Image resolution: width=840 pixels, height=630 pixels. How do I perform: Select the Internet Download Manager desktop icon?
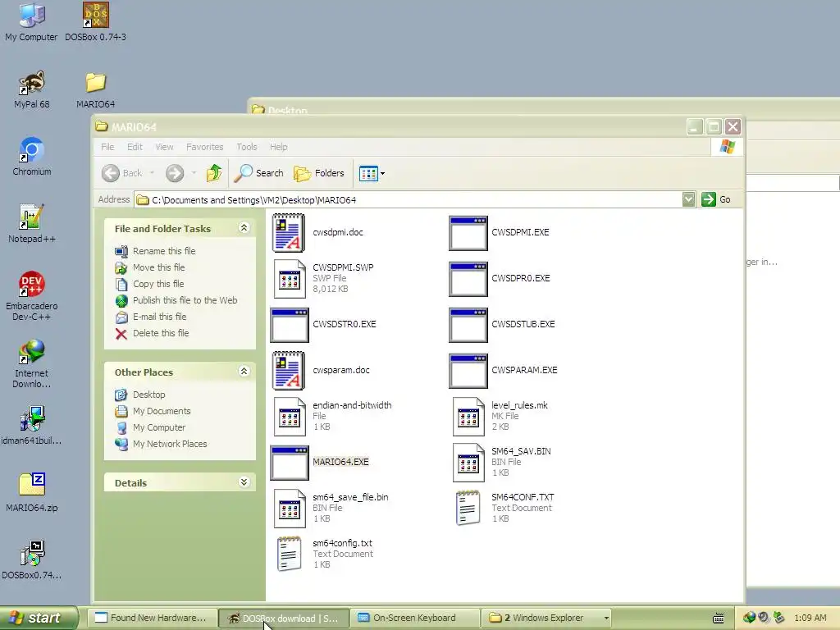[x=32, y=363]
